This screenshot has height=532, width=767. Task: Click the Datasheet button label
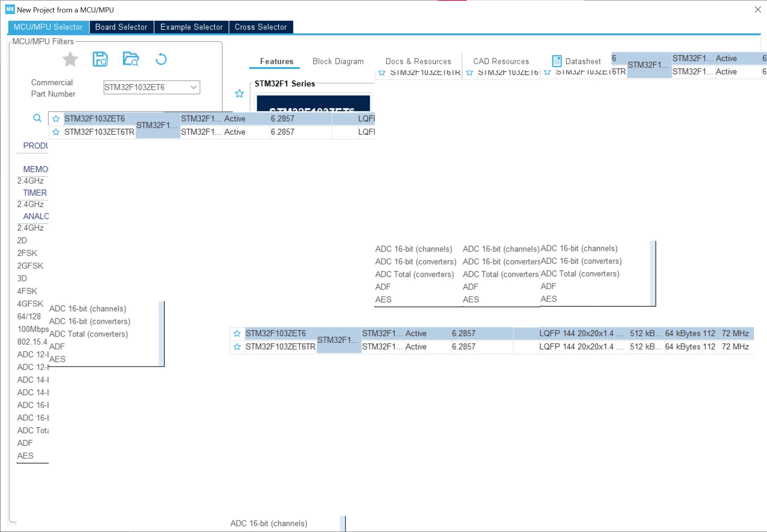[583, 62]
